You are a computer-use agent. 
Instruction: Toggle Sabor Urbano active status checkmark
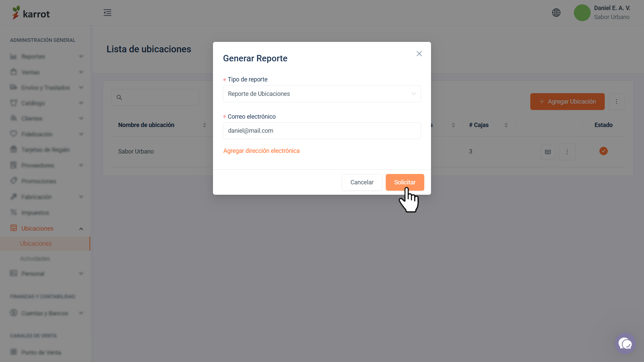pos(603,151)
